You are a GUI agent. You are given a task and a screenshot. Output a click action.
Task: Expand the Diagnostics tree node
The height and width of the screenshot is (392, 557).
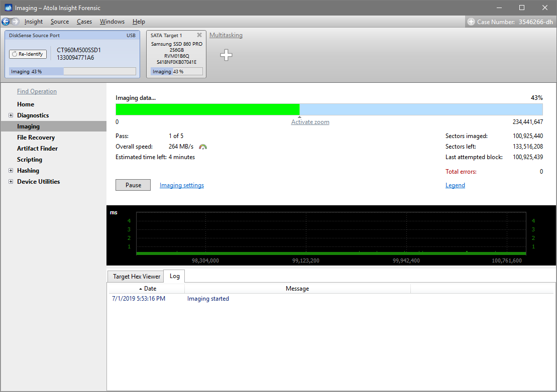(11, 115)
